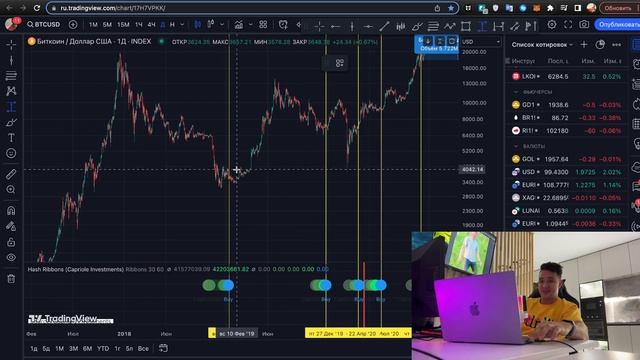
Task: Select the trend line tool in favorites bar
Action: coord(384,27)
